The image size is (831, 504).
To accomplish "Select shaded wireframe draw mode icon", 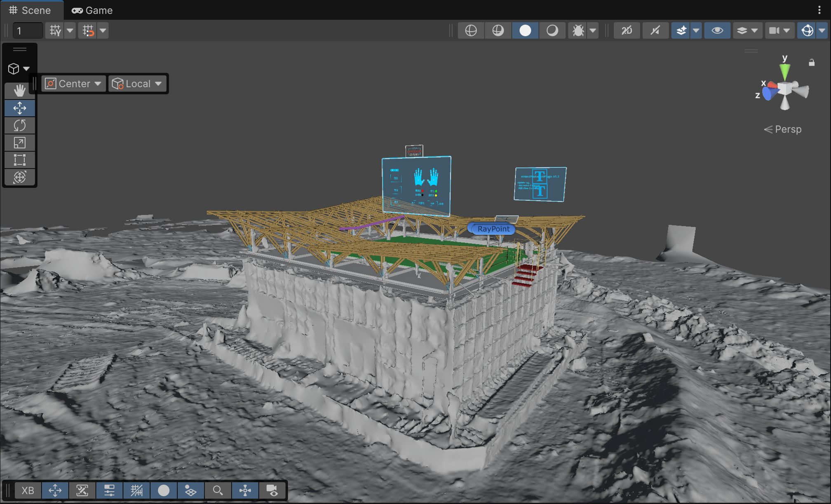I will (x=498, y=30).
